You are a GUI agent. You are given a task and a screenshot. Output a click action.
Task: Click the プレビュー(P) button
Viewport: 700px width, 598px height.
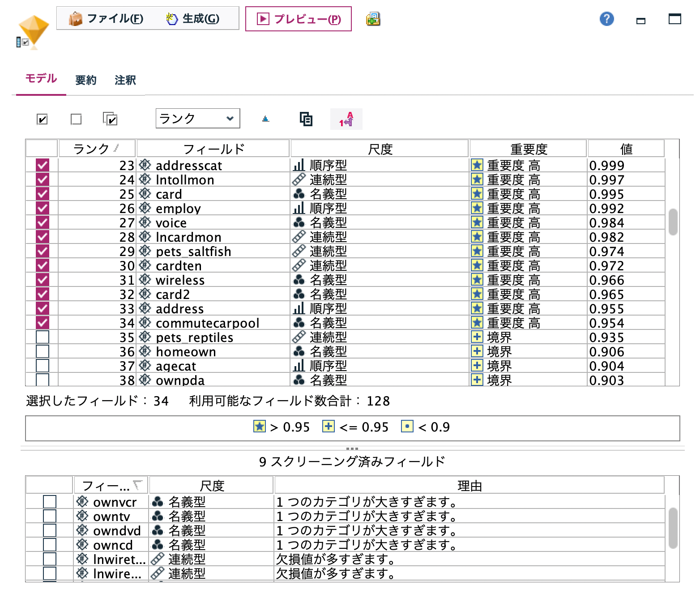298,19
